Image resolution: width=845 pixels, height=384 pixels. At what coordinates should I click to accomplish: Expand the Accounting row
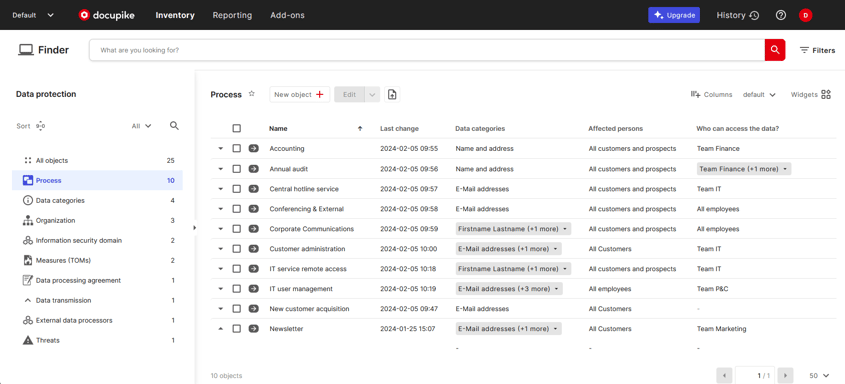(x=220, y=149)
